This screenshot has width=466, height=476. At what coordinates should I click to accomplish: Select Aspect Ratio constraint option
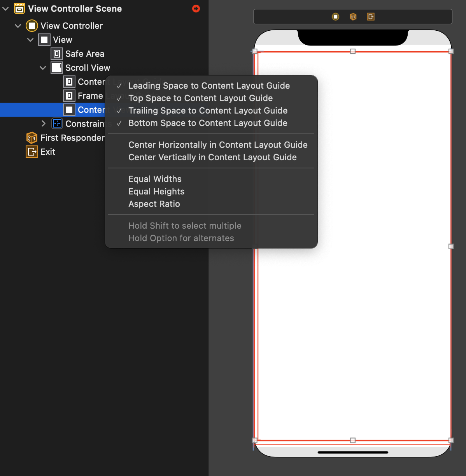(211, 204)
